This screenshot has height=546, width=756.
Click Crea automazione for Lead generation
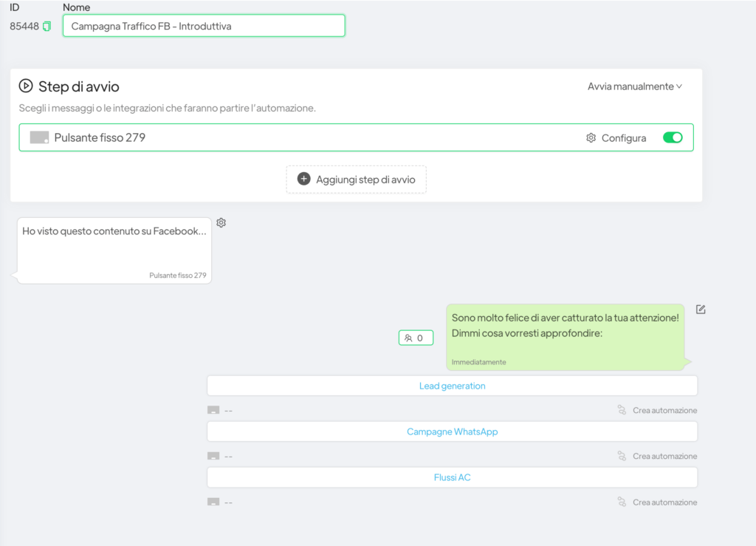(665, 411)
